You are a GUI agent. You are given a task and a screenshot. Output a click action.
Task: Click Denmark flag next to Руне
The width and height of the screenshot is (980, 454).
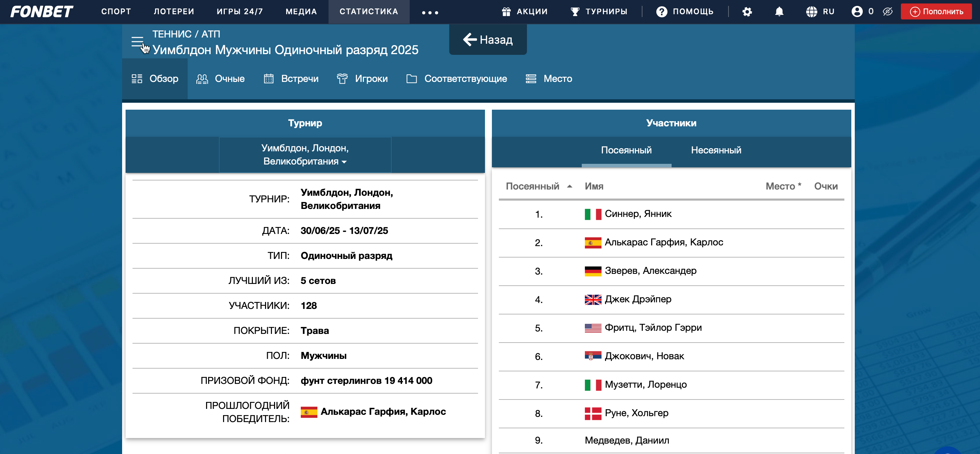593,413
